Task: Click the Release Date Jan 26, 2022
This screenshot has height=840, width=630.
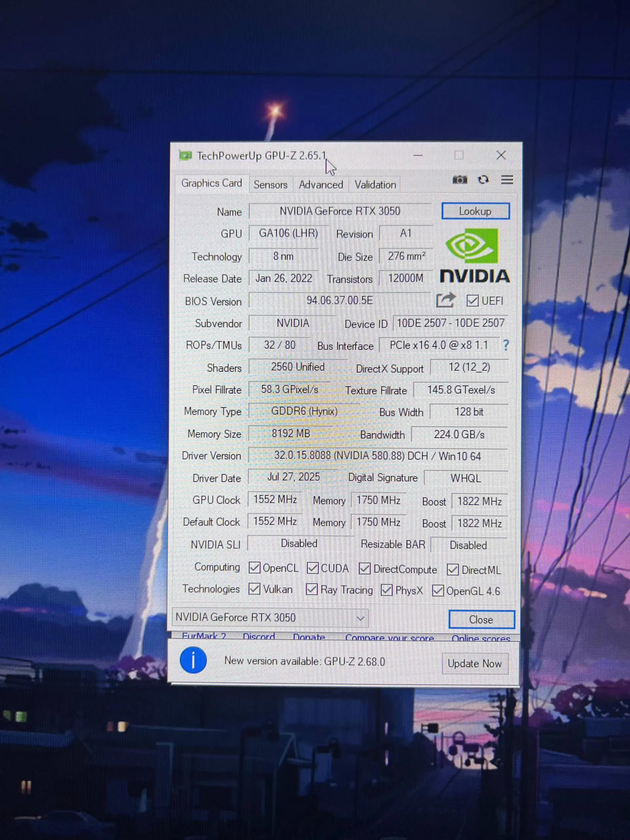Action: (284, 278)
